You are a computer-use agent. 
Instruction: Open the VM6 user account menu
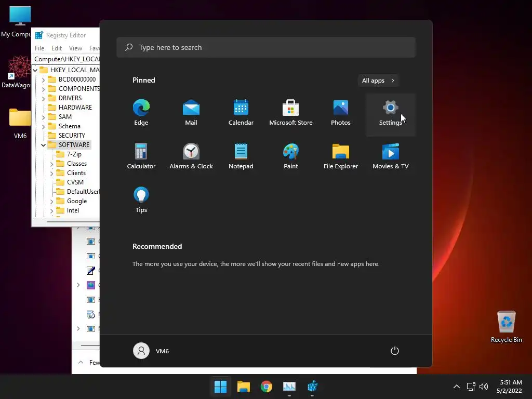pyautogui.click(x=151, y=351)
